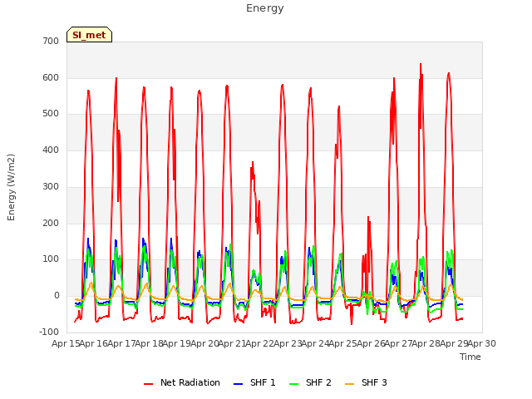Click the Apr 28 x-axis tick label

(x=426, y=343)
